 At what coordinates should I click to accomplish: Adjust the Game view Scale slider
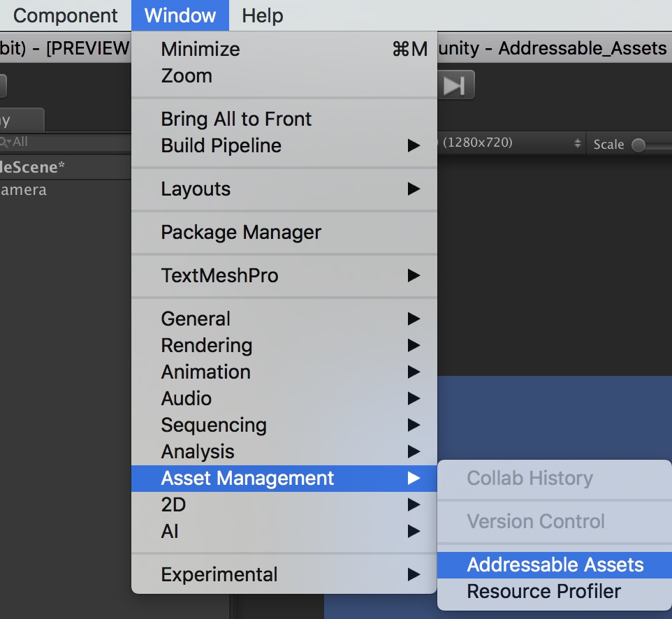pyautogui.click(x=639, y=145)
